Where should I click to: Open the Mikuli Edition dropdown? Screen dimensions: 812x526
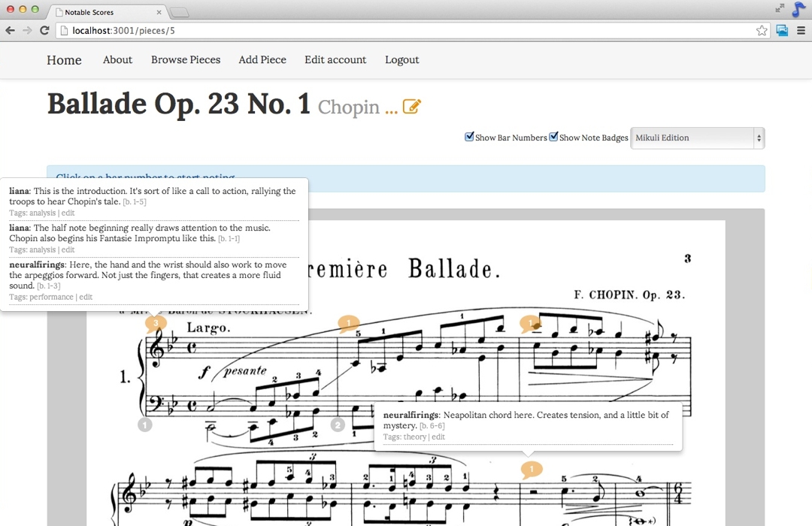(697, 138)
